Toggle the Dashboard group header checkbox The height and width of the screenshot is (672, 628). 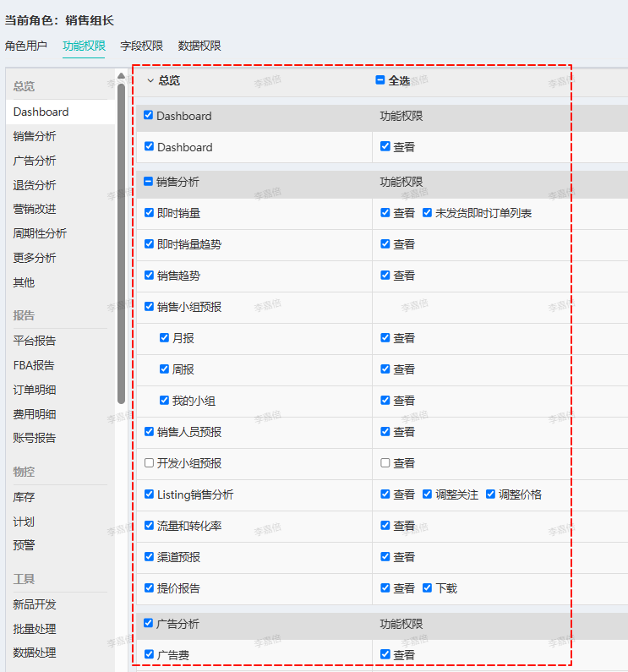tap(148, 115)
